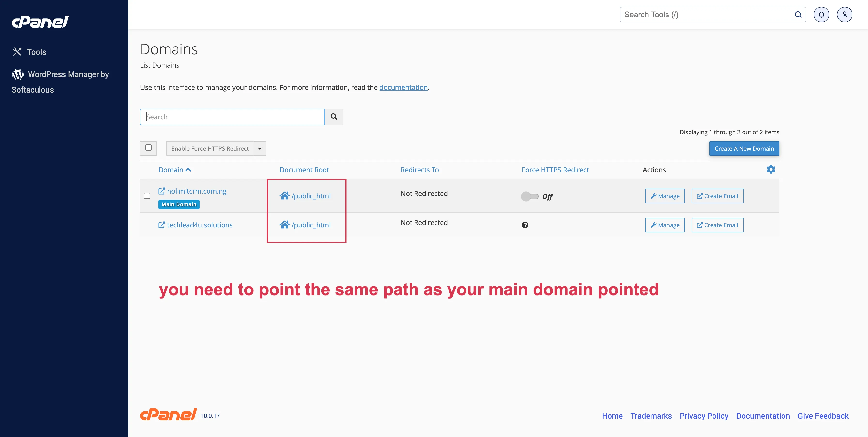Viewport: 868px width, 437px height.
Task: Click the notification bell icon
Action: coord(821,14)
